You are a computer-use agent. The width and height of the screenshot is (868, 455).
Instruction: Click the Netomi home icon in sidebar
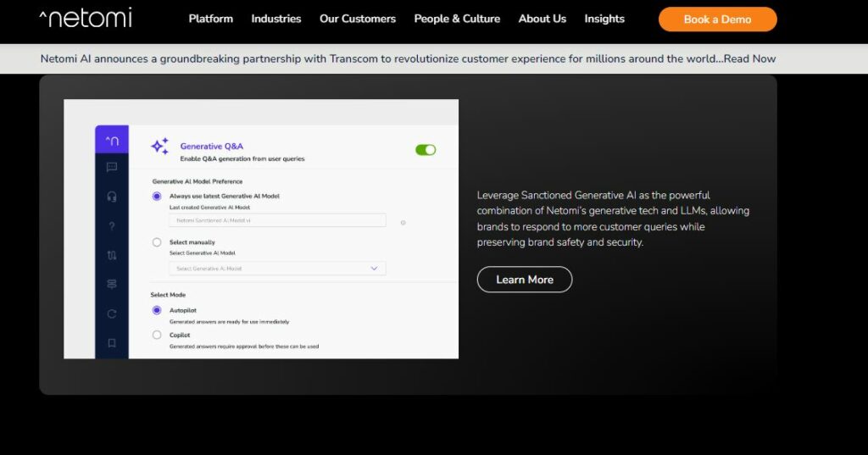[112, 140]
